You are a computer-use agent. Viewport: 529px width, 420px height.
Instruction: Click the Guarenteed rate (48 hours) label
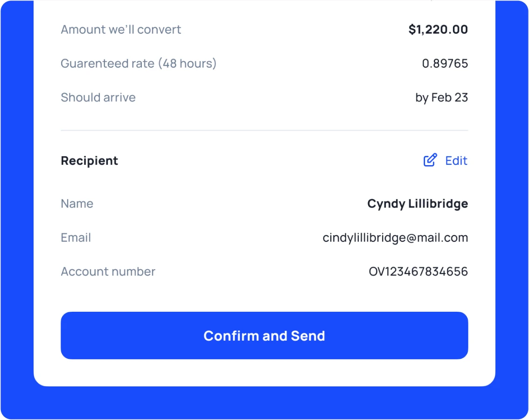tap(139, 63)
